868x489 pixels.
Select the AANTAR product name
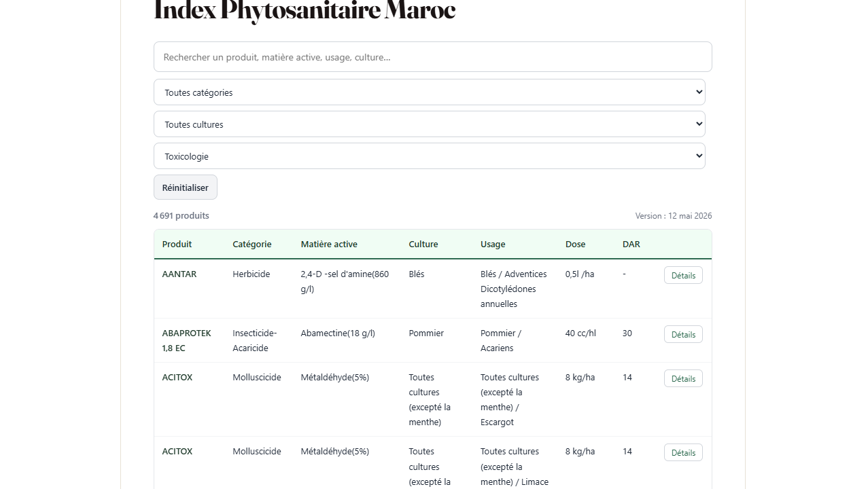tap(179, 274)
